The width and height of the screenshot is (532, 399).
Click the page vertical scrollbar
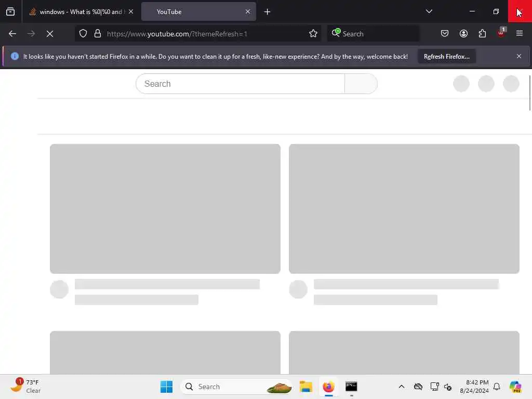tap(529, 93)
